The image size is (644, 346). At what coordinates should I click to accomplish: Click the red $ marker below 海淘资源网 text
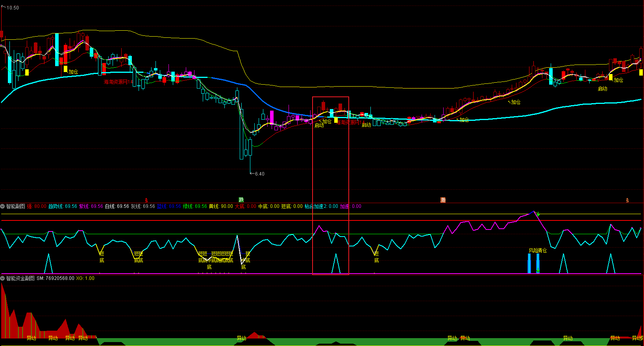click(x=146, y=200)
